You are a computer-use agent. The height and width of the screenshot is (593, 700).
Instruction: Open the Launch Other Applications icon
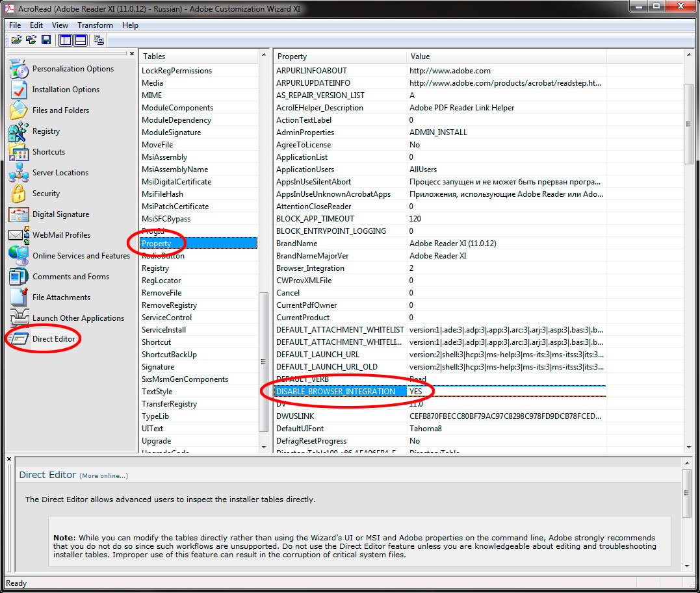click(x=19, y=318)
